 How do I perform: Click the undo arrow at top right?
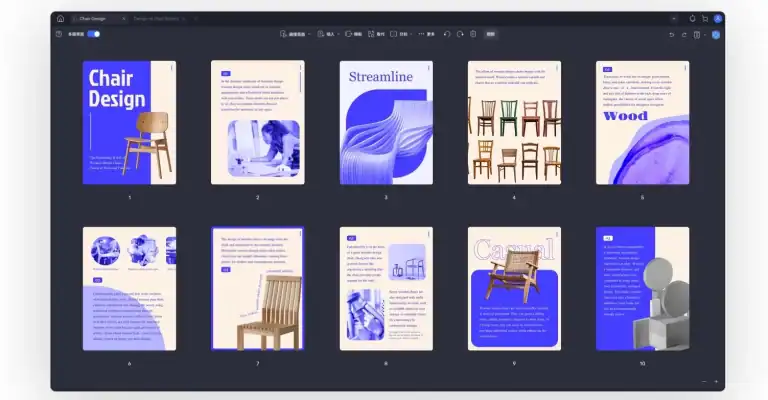click(671, 34)
